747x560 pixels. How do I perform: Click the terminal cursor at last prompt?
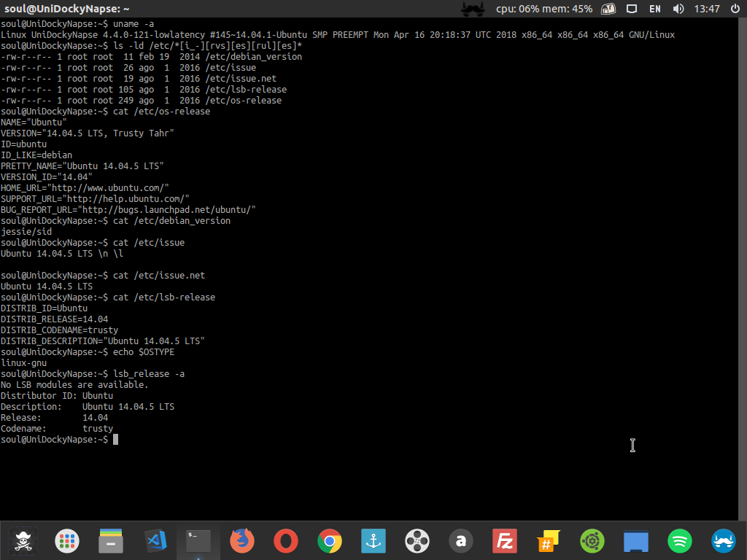[x=115, y=440]
